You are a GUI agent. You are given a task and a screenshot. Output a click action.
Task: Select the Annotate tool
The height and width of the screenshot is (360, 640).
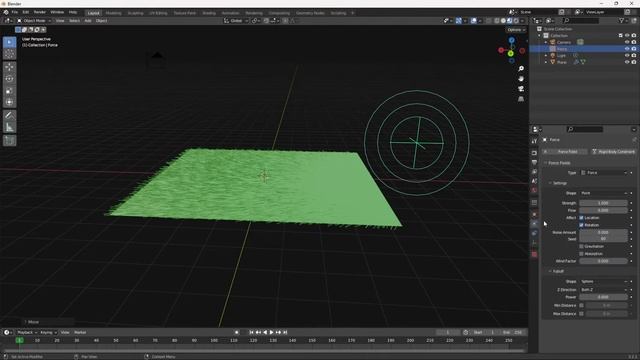pyautogui.click(x=9, y=116)
